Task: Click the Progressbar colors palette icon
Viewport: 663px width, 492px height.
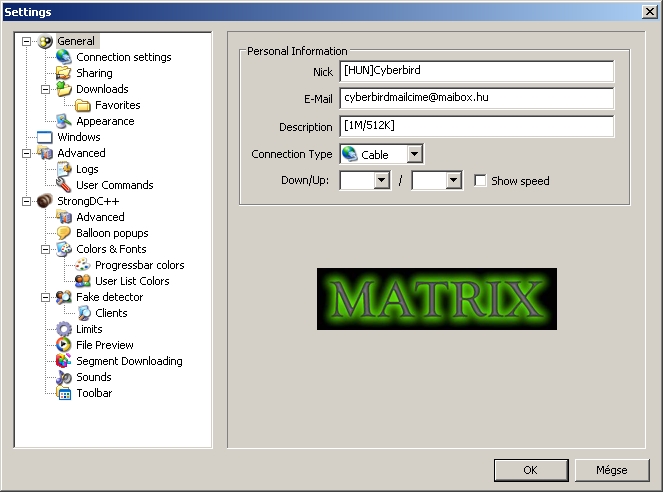Action: click(x=83, y=265)
